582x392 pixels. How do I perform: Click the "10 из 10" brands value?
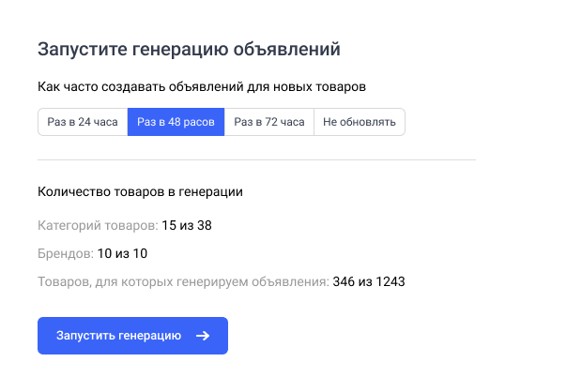point(122,253)
